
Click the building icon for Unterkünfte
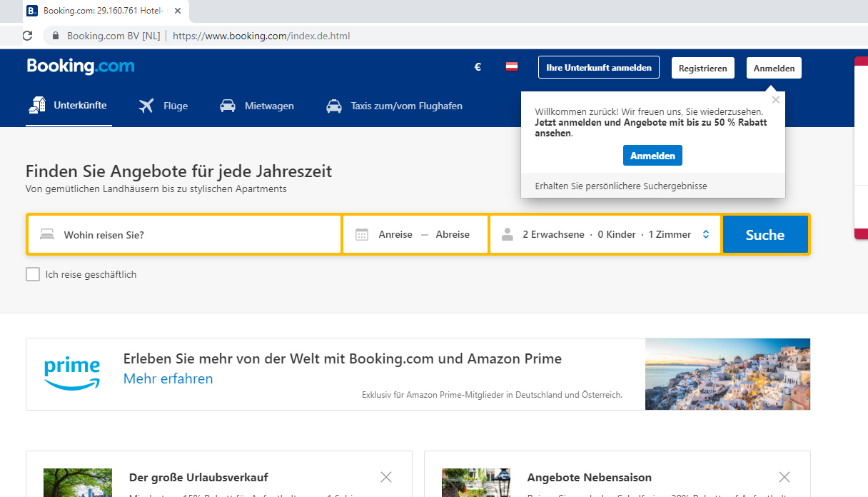[37, 105]
